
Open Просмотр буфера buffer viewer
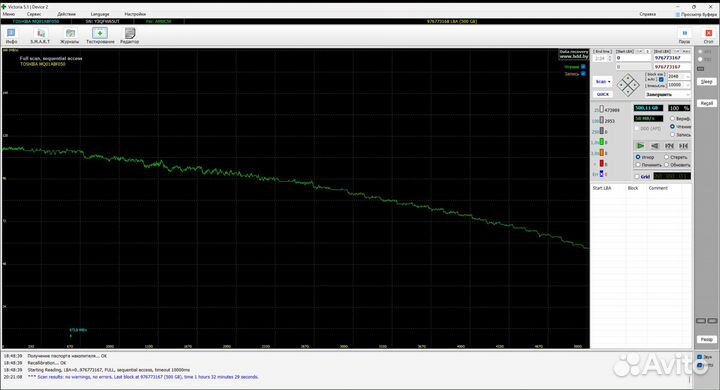click(x=696, y=14)
